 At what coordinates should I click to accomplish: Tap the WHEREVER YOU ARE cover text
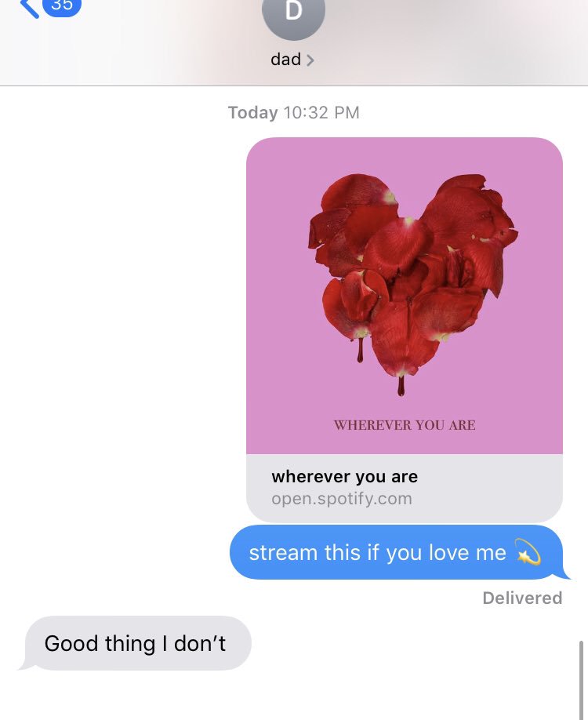pyautogui.click(x=405, y=425)
